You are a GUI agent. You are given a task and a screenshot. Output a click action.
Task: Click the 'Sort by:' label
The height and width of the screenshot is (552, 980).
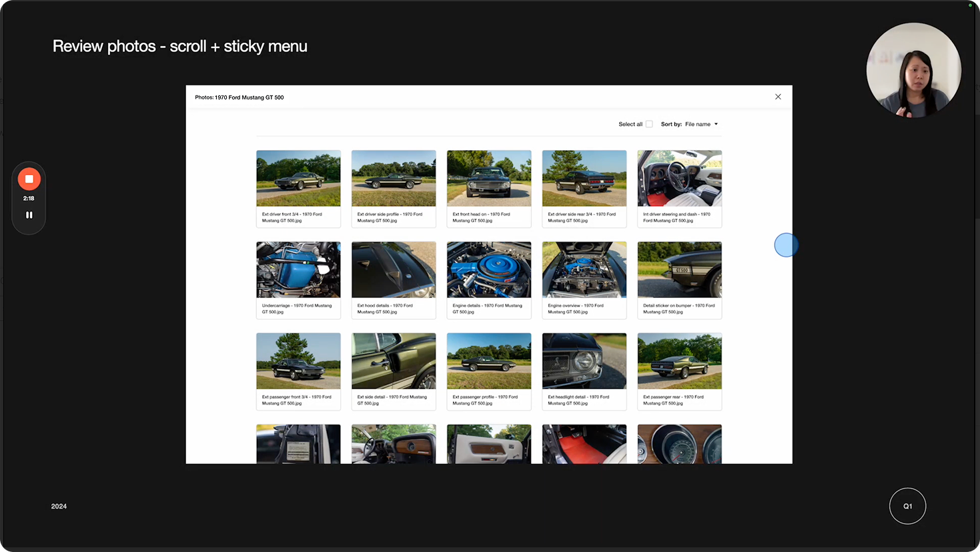(671, 124)
